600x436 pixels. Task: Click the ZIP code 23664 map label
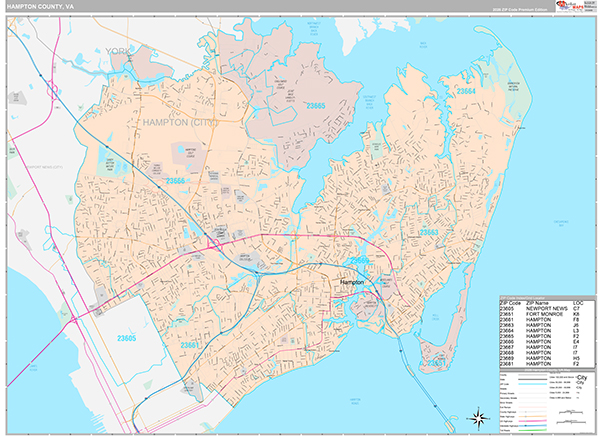(x=467, y=91)
